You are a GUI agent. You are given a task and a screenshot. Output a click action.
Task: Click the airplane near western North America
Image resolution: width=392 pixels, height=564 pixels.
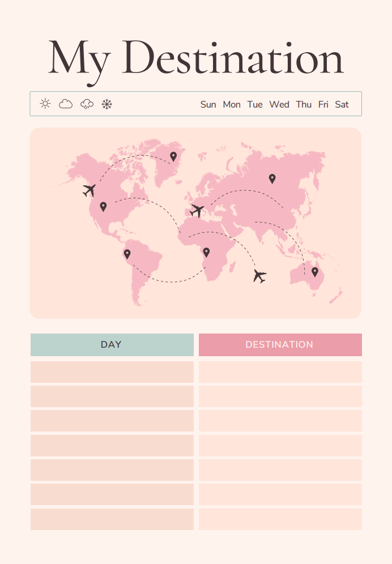pyautogui.click(x=89, y=190)
